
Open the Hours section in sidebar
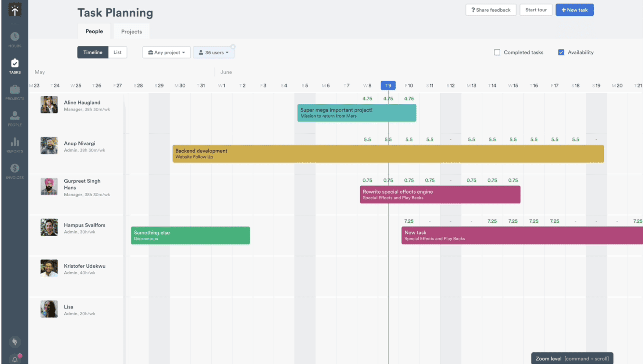pyautogui.click(x=14, y=39)
